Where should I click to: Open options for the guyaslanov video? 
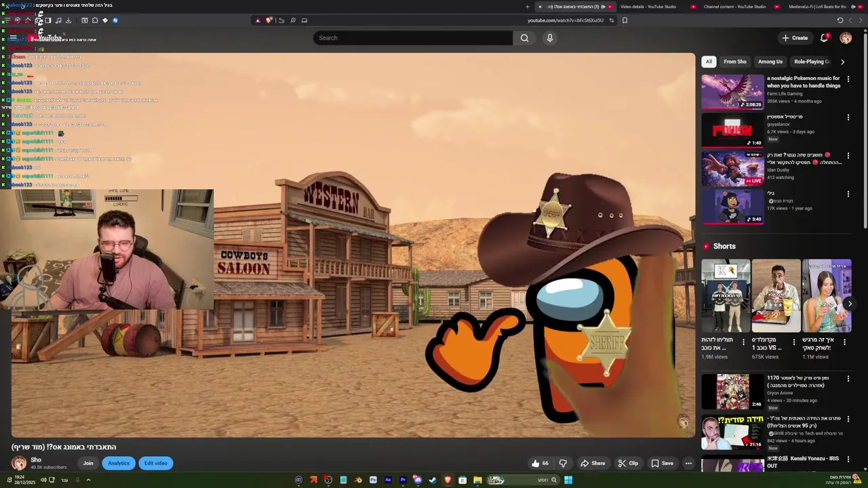coord(848,118)
